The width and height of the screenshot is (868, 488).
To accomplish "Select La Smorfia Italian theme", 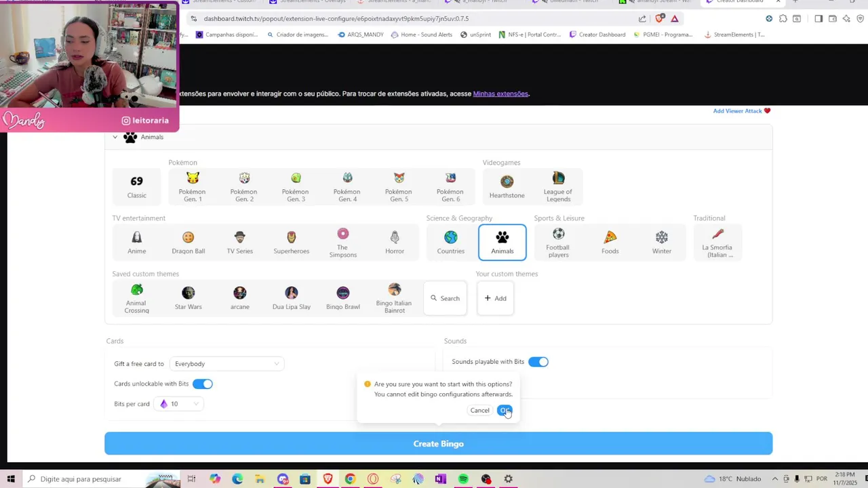I will [717, 242].
